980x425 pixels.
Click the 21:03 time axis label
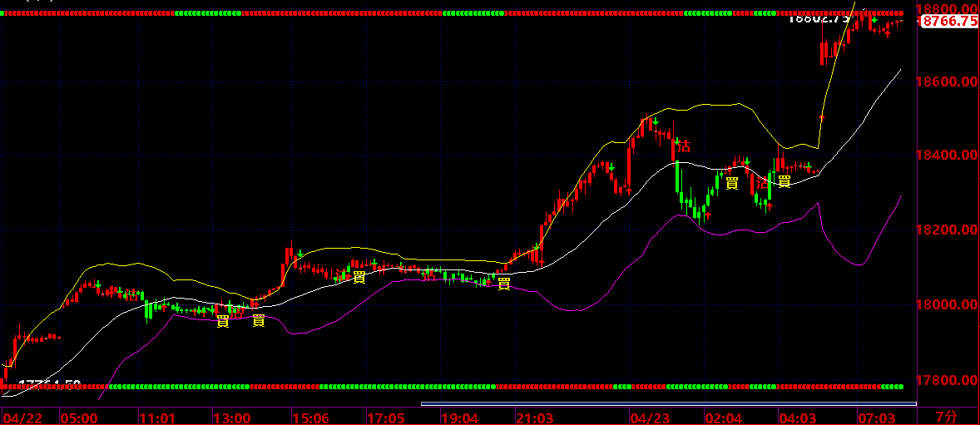(x=535, y=417)
